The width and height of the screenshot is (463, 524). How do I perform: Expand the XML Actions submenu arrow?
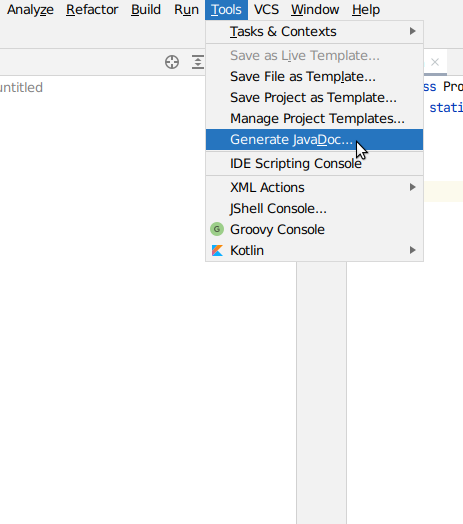(x=413, y=187)
